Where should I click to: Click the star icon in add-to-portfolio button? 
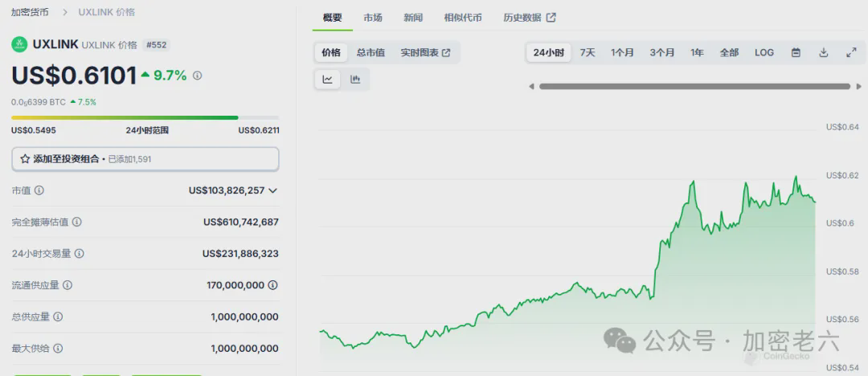pyautogui.click(x=25, y=159)
